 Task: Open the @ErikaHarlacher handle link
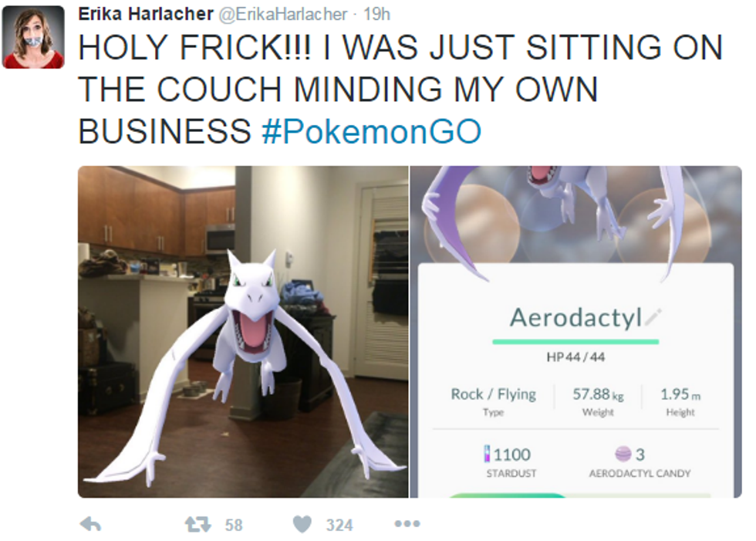[283, 15]
